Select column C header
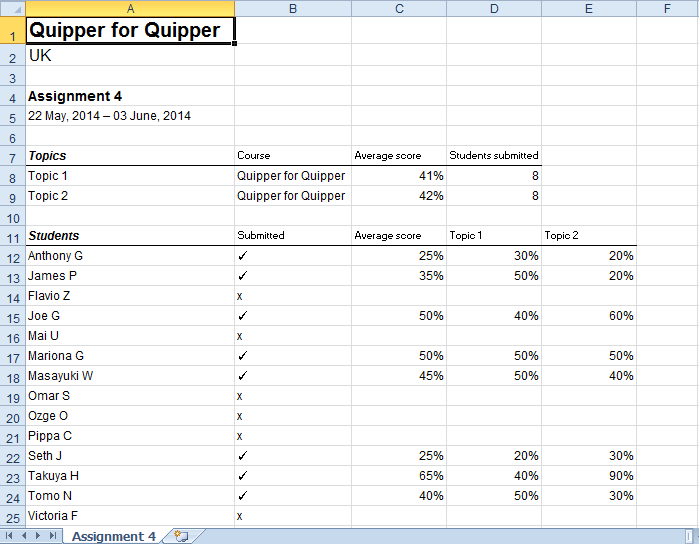699x544 pixels. pos(399,8)
